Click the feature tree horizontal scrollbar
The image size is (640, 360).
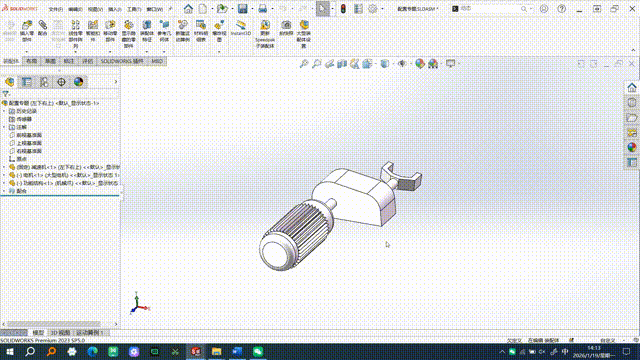54,324
